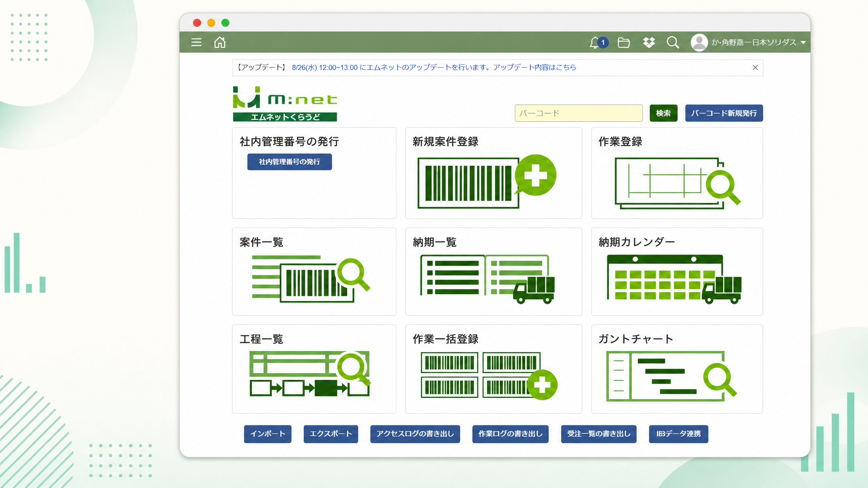This screenshot has height=488, width=868.
Task: Open 納期一覧 list truck icon
Action: [x=488, y=279]
